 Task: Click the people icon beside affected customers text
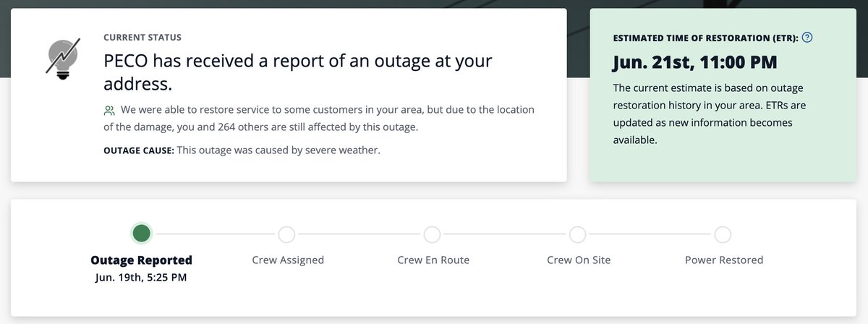point(109,111)
